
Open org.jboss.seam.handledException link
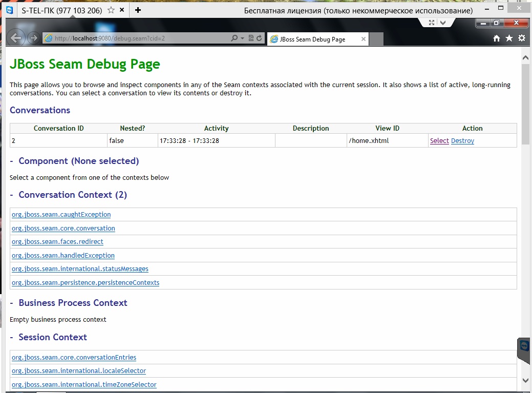coord(63,256)
